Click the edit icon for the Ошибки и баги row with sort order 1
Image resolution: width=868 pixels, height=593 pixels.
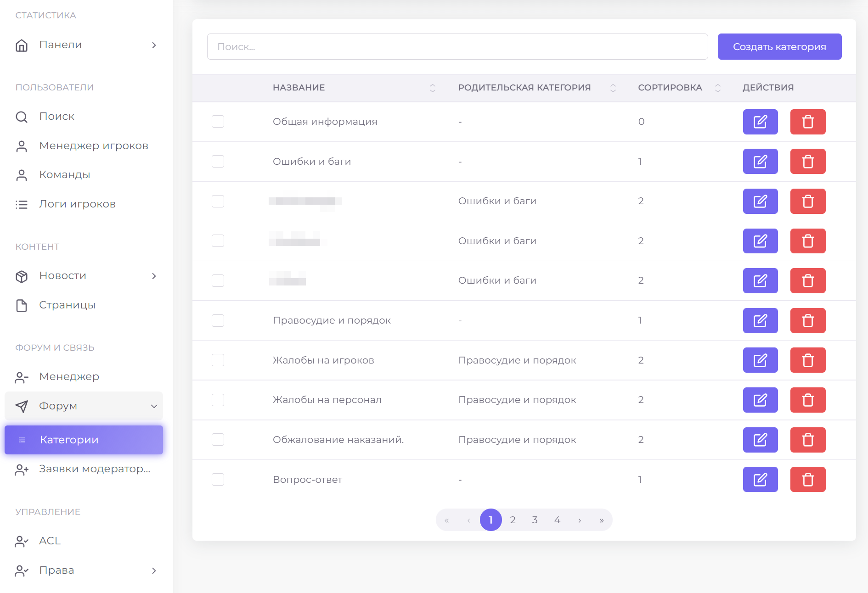[x=760, y=162]
